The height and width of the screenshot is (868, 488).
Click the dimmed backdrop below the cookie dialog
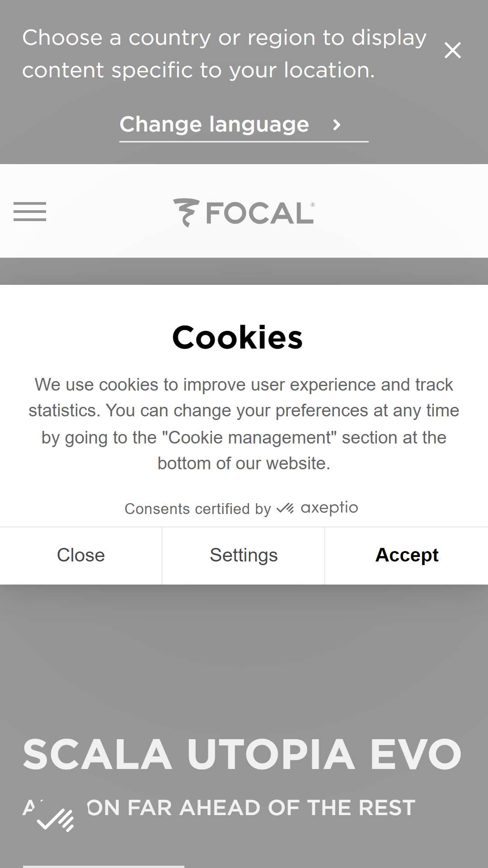tap(244, 656)
